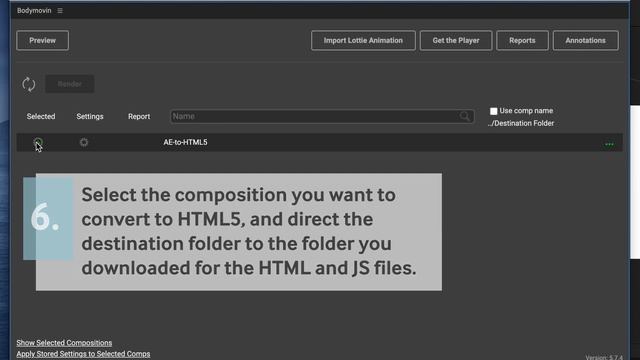Click the Settings column header
This screenshot has height=360, width=640.
(90, 116)
